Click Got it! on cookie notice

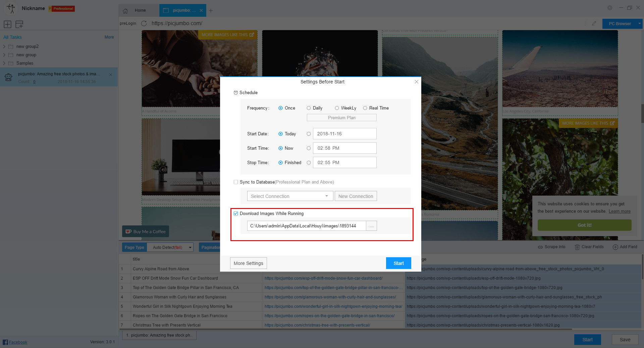(x=584, y=225)
